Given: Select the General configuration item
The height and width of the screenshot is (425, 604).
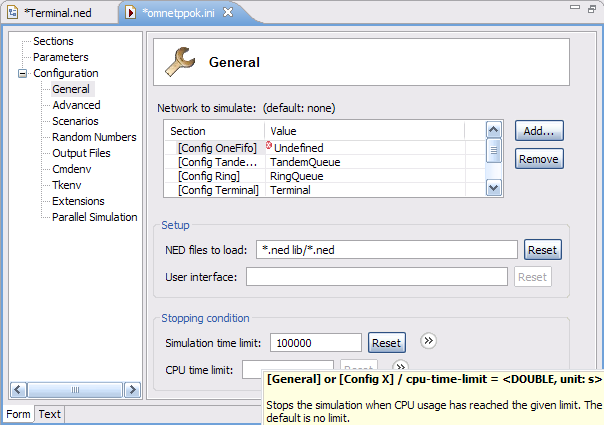Looking at the screenshot, I should (71, 89).
